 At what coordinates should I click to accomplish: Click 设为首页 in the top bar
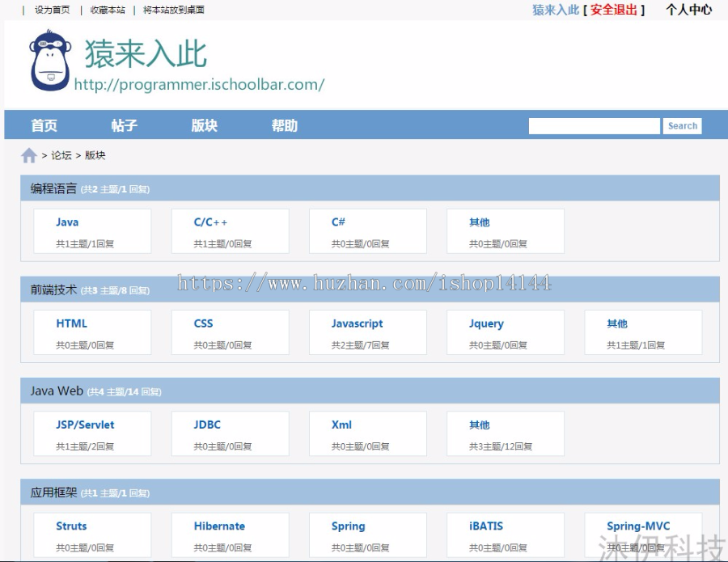coord(51,10)
